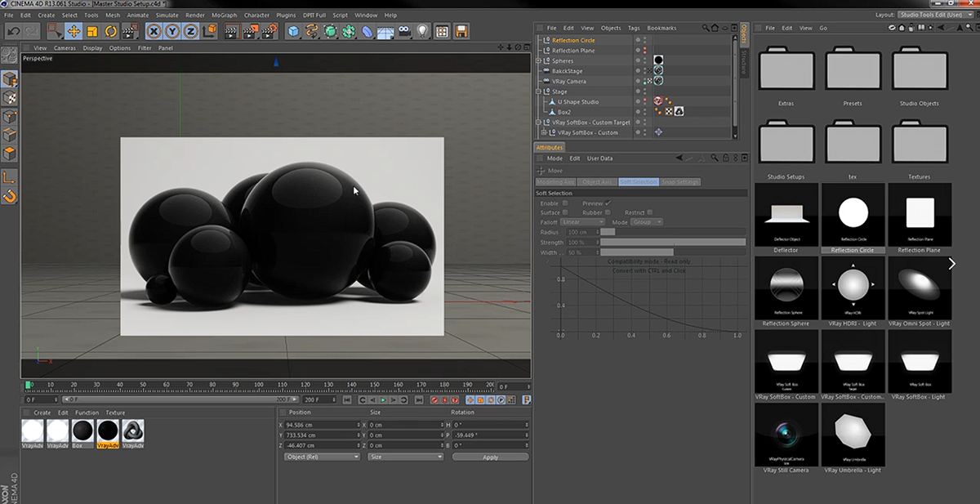Screen dimensions: 980x504
Task: Open the Object (Rel) coordinate dropdown
Action: tap(322, 457)
